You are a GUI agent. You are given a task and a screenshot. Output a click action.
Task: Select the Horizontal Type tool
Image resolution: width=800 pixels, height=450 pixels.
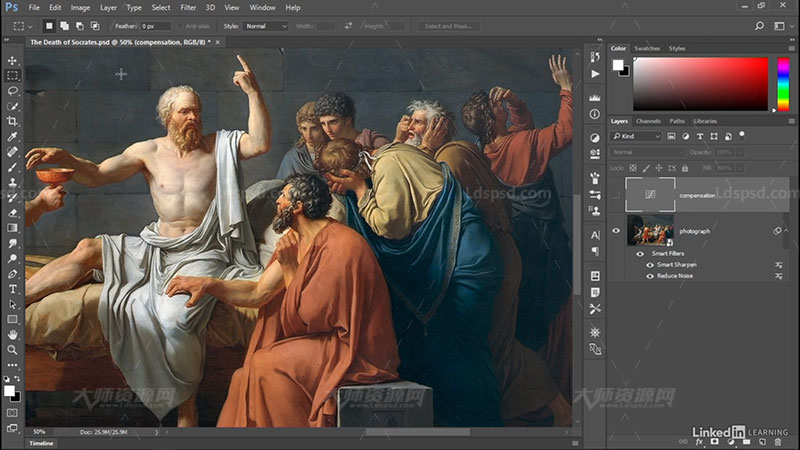click(x=12, y=289)
